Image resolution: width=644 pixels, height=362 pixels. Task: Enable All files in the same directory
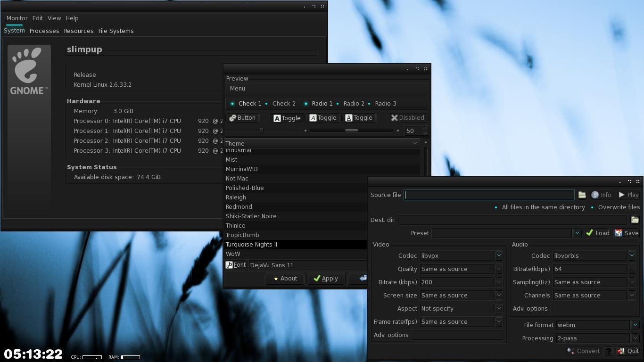[539, 207]
